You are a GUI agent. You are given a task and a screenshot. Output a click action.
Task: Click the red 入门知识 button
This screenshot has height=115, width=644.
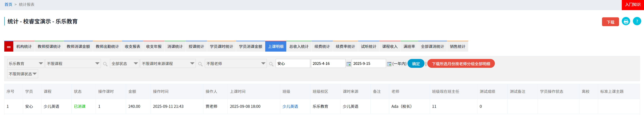click(x=633, y=5)
